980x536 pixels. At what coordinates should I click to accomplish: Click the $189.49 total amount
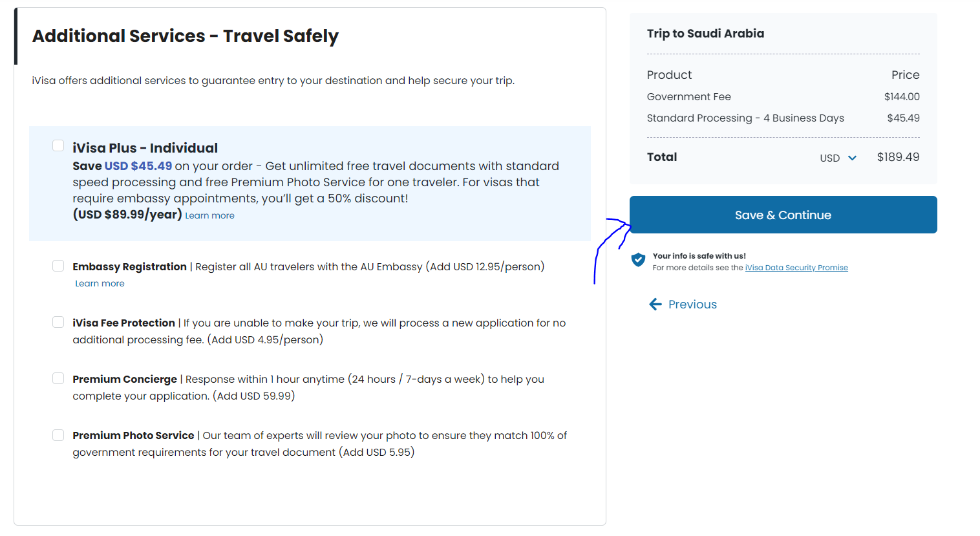click(898, 157)
